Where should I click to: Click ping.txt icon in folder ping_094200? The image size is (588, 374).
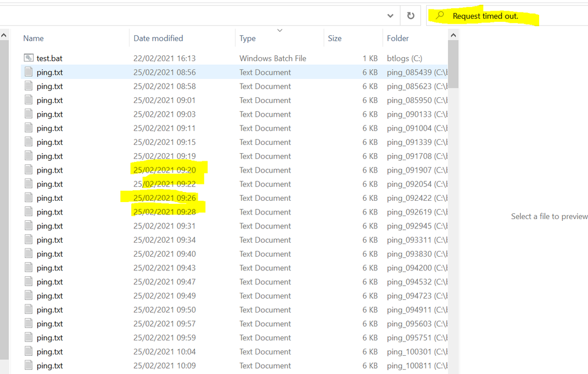[29, 268]
